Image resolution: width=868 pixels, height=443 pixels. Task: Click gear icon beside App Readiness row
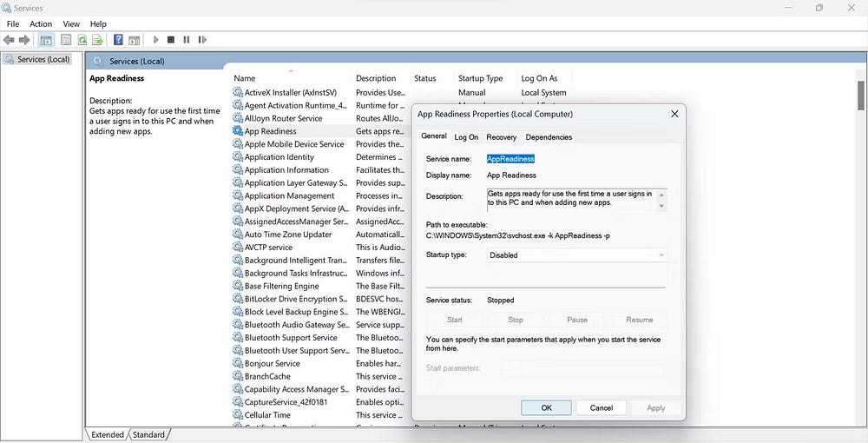click(x=238, y=131)
